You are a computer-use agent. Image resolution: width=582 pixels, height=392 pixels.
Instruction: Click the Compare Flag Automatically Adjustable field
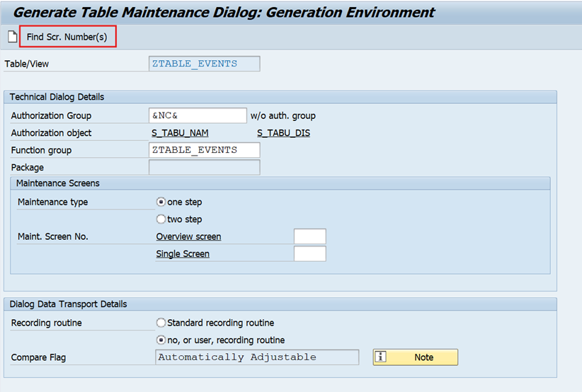pos(256,357)
